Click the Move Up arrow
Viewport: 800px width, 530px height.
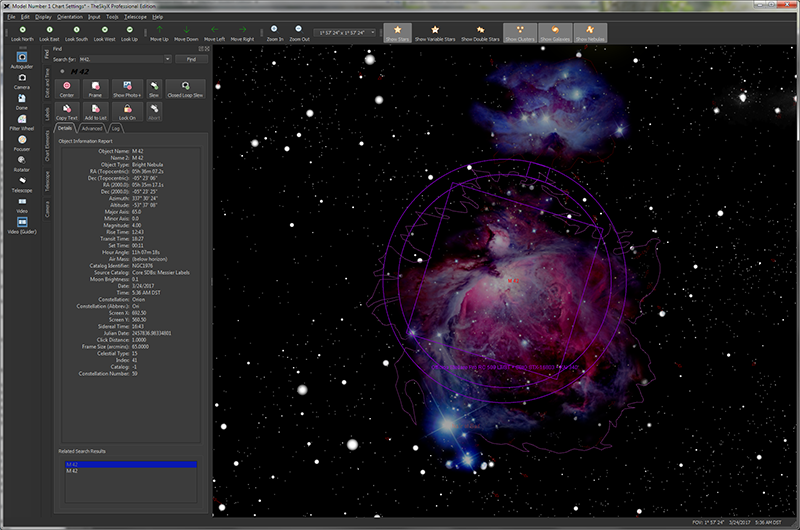click(159, 33)
